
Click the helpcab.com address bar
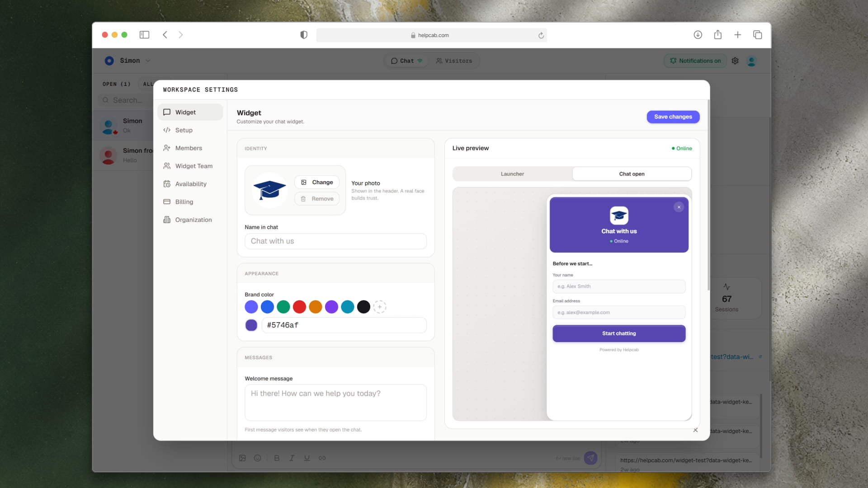pos(431,35)
